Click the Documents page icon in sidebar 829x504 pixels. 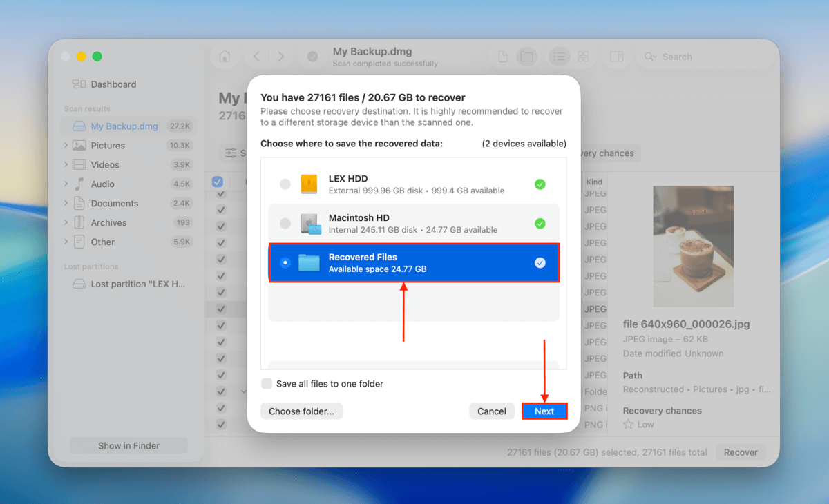coord(79,204)
